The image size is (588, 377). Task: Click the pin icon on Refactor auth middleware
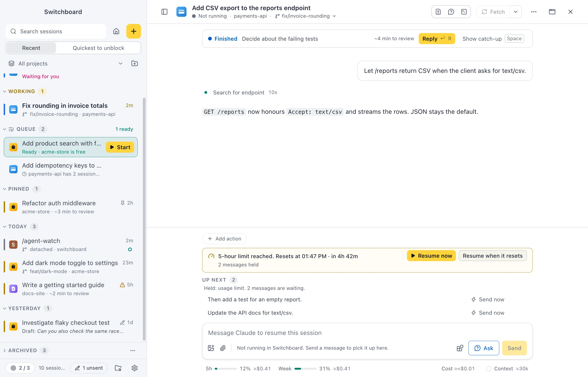pos(123,203)
